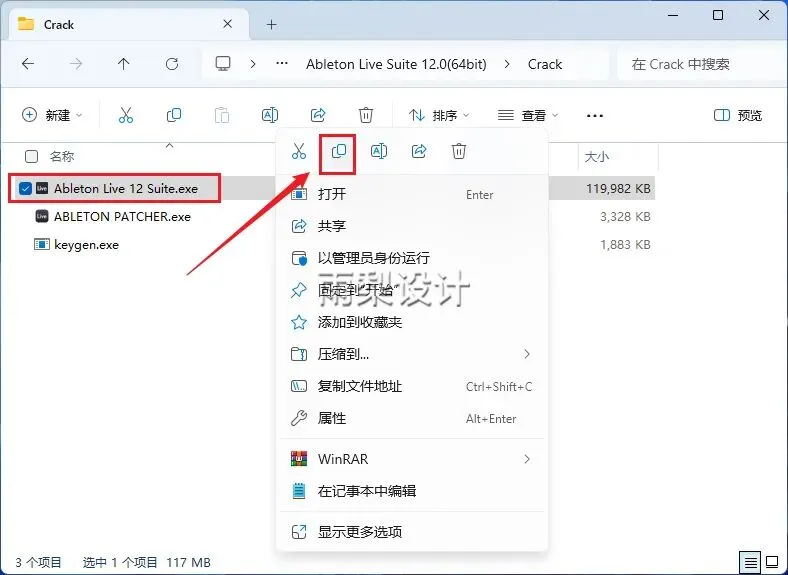This screenshot has height=575, width=788.
Task: Switch to details list view icon in status bar
Action: 750,562
